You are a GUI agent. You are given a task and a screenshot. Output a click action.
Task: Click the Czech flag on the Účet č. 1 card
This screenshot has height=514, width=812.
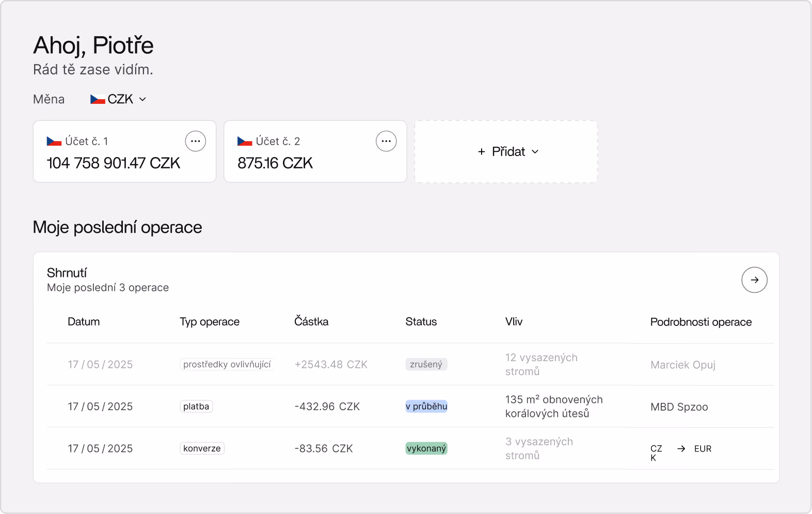tap(54, 141)
